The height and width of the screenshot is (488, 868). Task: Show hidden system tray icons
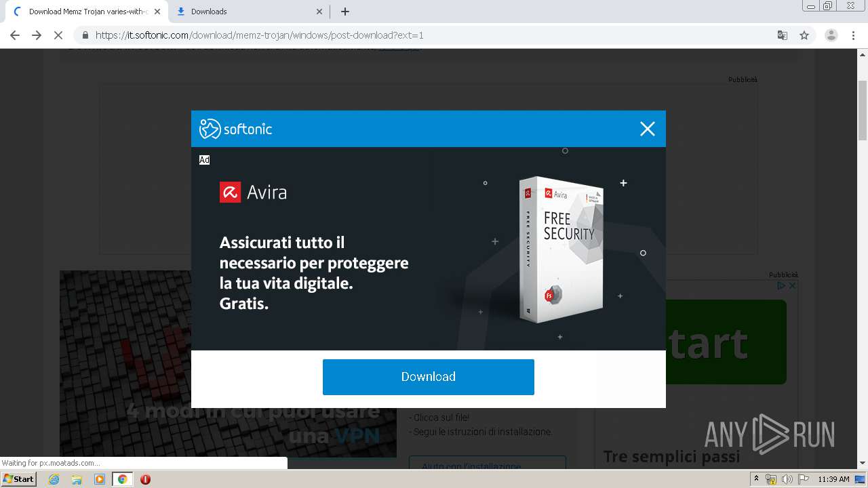click(756, 479)
